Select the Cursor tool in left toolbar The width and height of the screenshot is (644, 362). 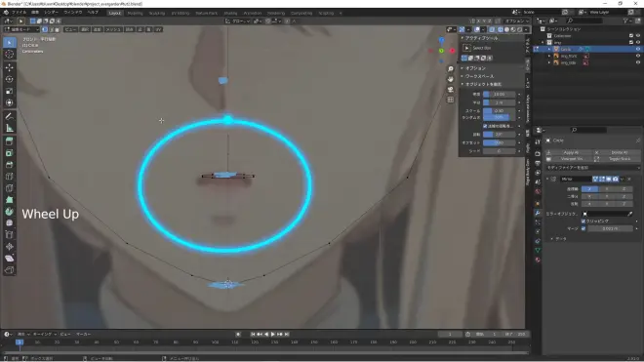click(x=10, y=55)
